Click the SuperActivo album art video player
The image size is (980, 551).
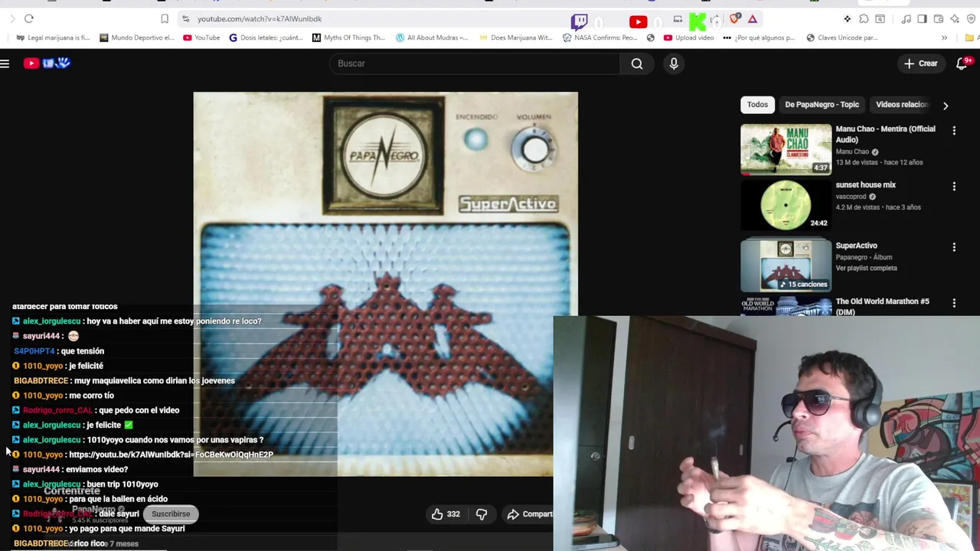tap(385, 284)
